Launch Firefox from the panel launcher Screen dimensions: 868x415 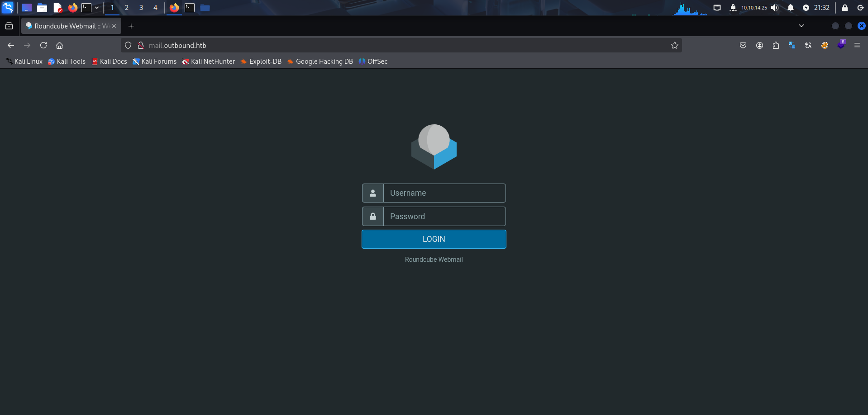72,8
